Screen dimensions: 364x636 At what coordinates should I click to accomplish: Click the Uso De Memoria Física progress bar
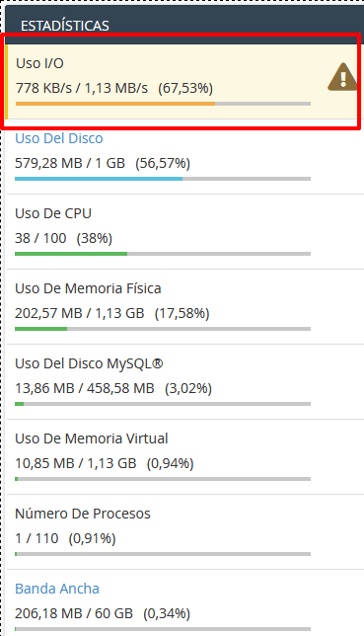click(163, 329)
